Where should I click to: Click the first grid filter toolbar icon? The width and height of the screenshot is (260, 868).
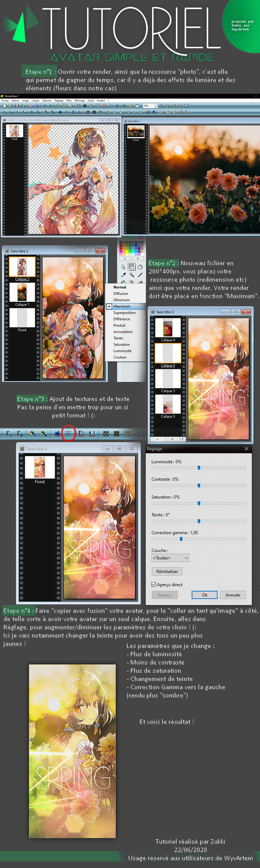pyautogui.click(x=106, y=433)
